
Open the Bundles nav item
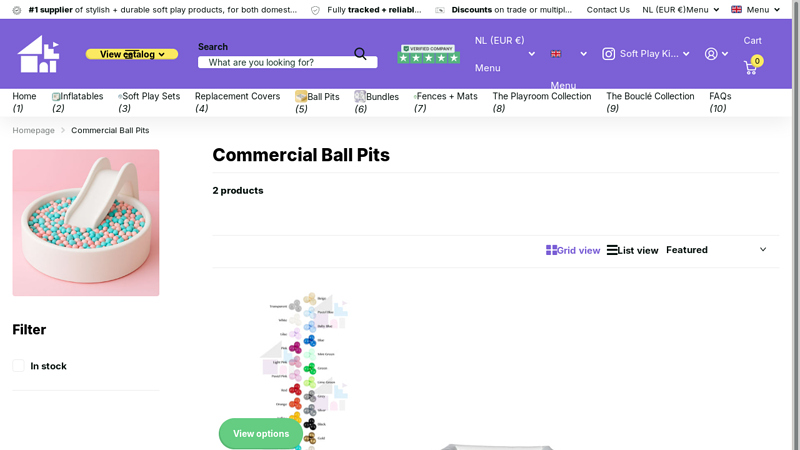377,102
